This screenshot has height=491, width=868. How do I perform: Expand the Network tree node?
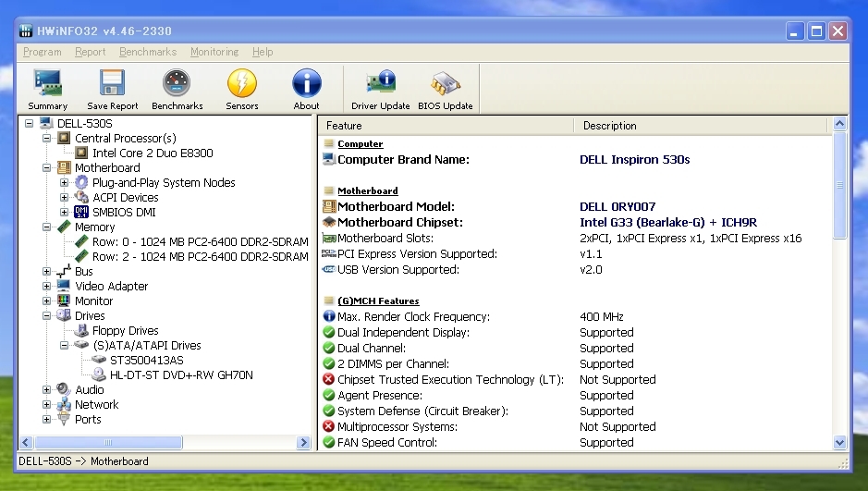(47, 405)
